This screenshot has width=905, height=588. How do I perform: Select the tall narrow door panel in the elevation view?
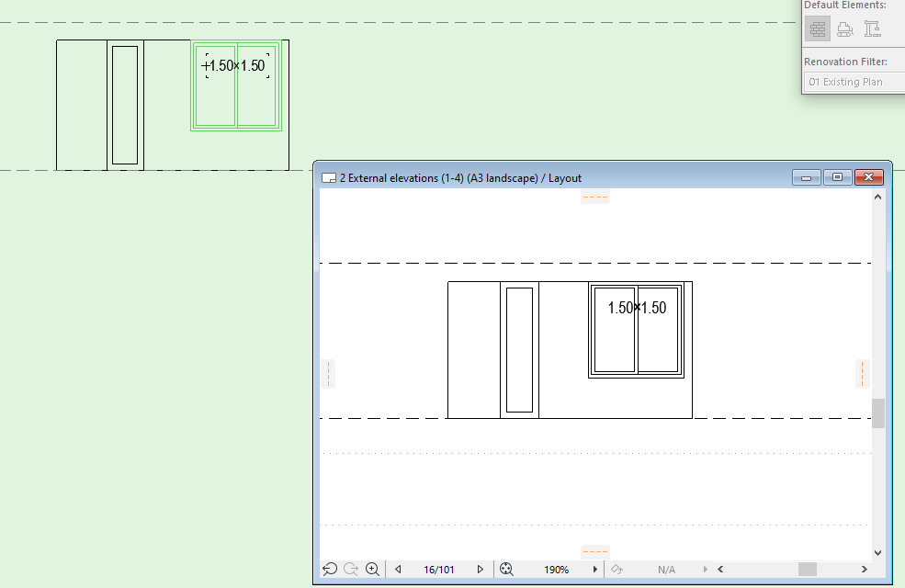(125, 105)
